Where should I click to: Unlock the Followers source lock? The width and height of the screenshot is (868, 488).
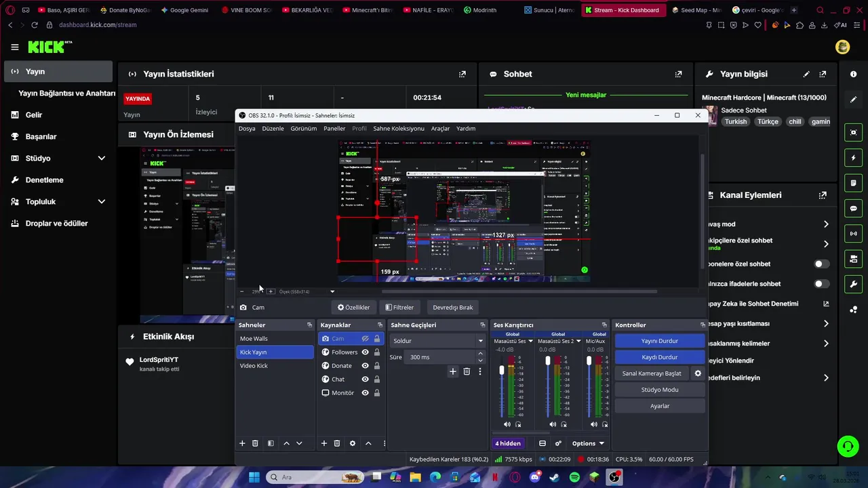[x=377, y=352]
